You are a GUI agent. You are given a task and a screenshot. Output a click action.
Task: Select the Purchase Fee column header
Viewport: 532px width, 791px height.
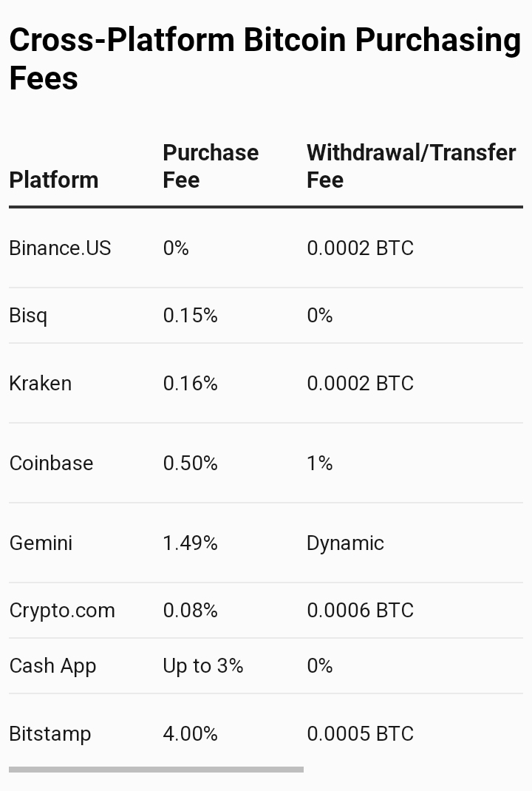[x=211, y=166]
